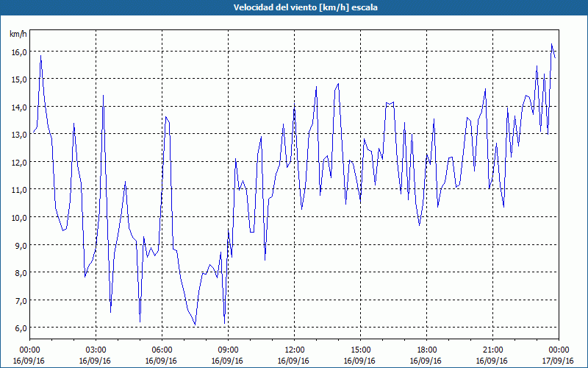Click the wind speed peak above 16 km/h
This screenshot has width=588, height=368.
click(x=552, y=44)
